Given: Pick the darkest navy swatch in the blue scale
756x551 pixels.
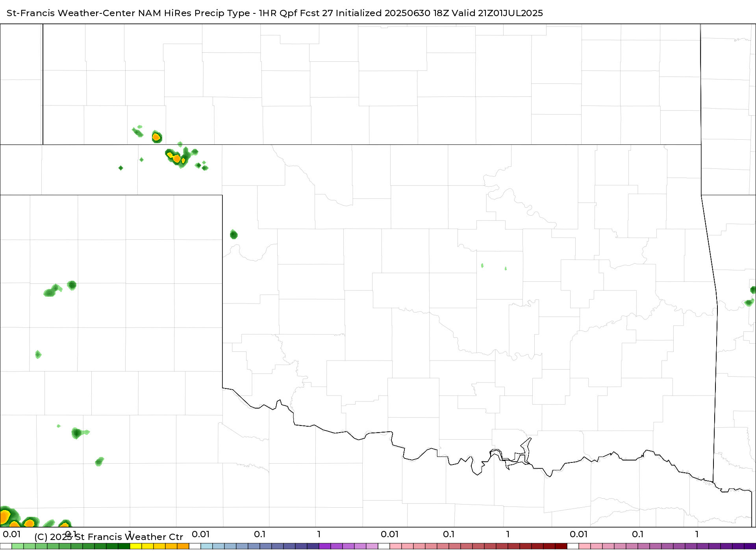Looking at the screenshot, I should click(x=313, y=546).
